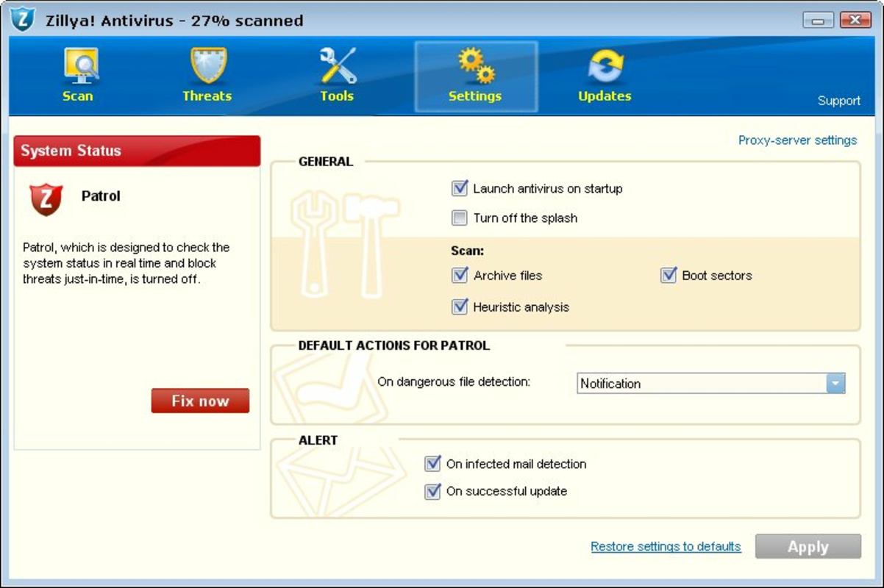Image resolution: width=884 pixels, height=588 pixels.
Task: Open the Threats shield icon
Action: [208, 66]
